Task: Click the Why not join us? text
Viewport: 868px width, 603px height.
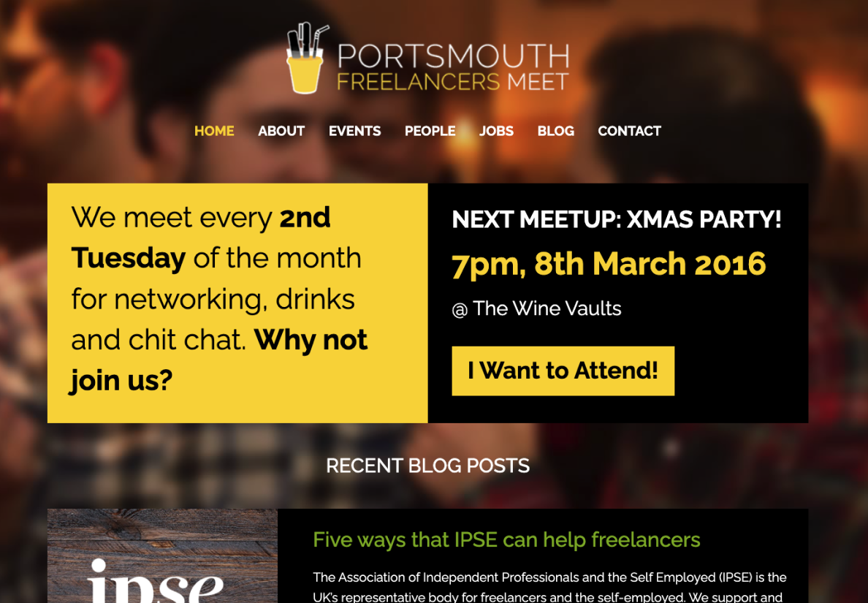Action: 311,341
